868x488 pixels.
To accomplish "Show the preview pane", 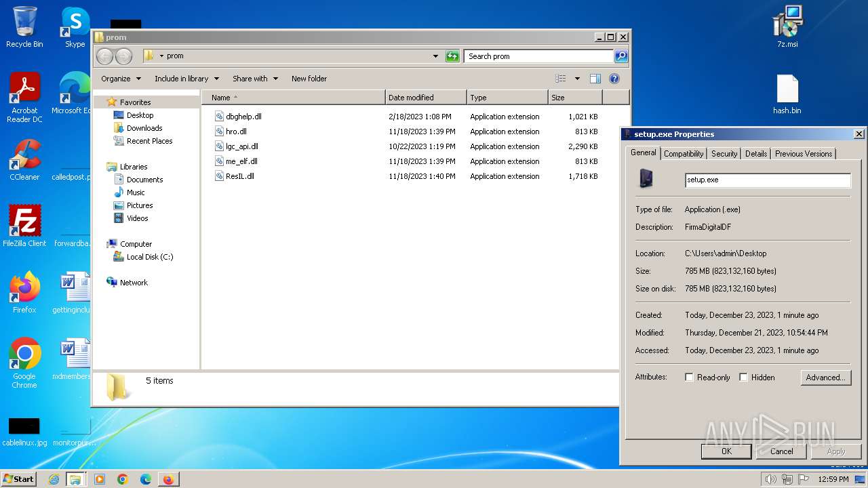I will pyautogui.click(x=595, y=79).
